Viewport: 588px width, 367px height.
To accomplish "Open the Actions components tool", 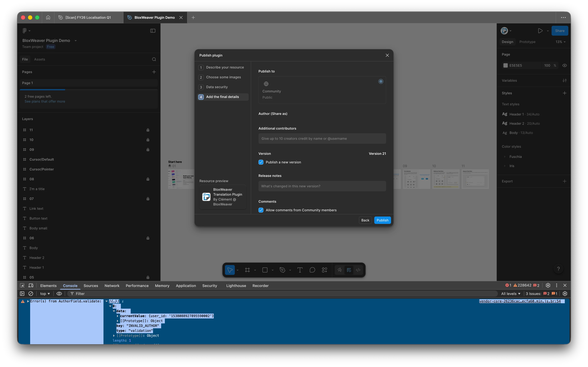I will click(324, 270).
